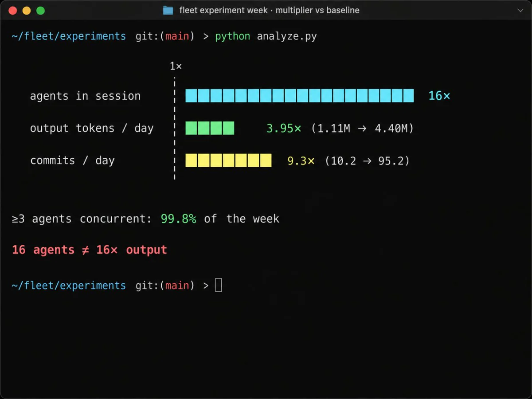
Task: Zoom the window with the green button
Action: (41, 10)
